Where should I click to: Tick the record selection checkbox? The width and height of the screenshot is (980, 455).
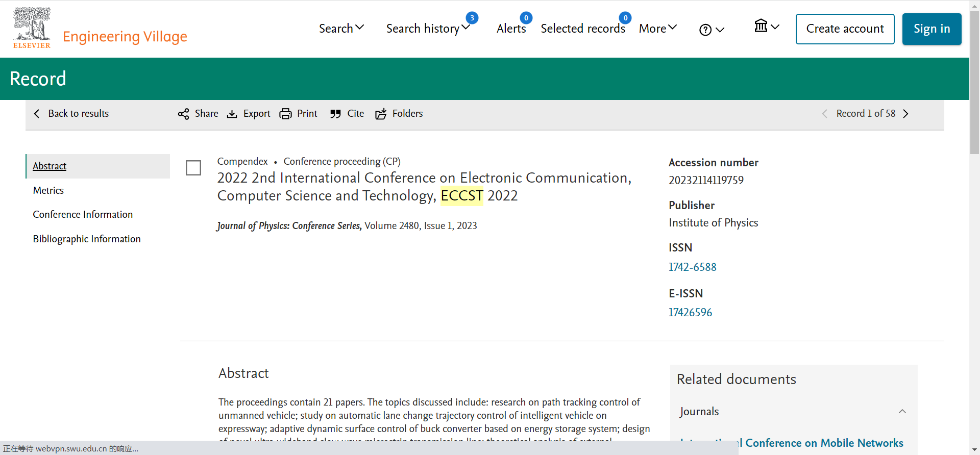pos(193,168)
